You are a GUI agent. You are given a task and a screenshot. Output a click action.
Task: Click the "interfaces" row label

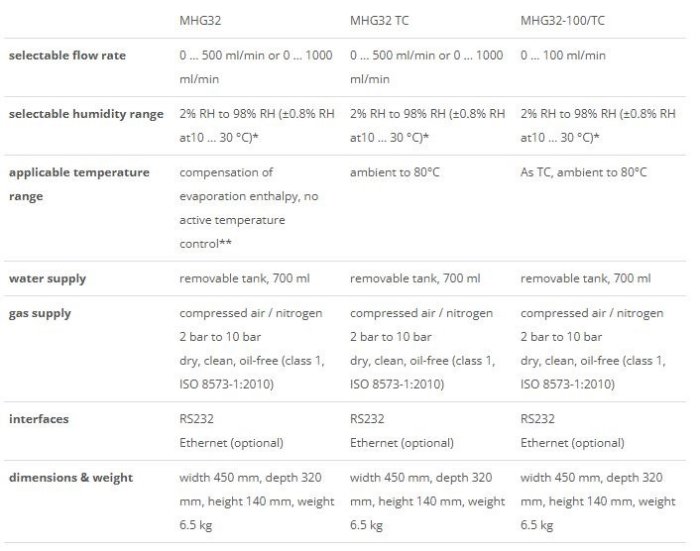pos(38,419)
